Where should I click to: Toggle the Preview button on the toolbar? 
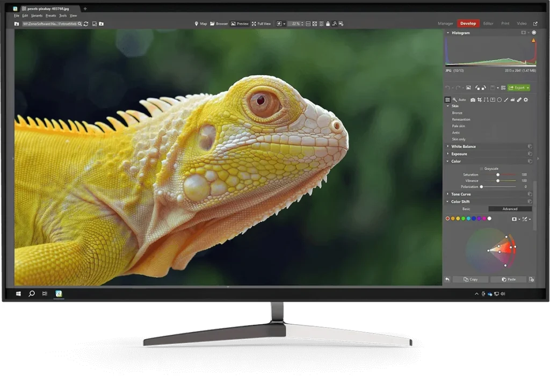pos(240,24)
